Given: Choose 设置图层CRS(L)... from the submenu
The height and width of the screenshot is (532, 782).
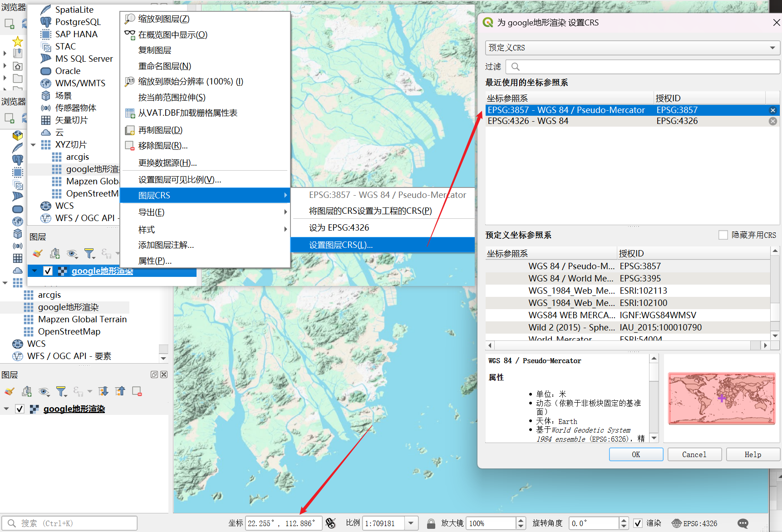Looking at the screenshot, I should [340, 245].
